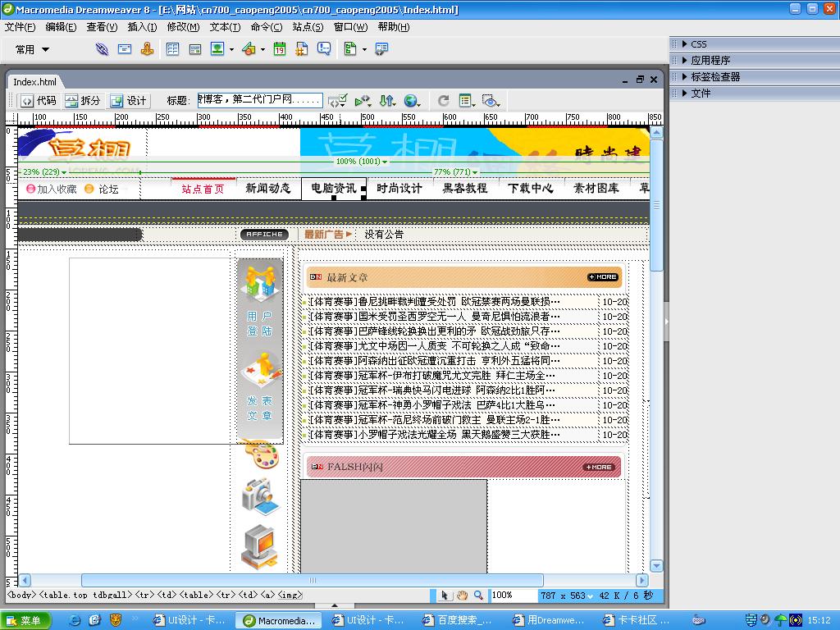This screenshot has height=630, width=840.
Task: Insert a Named Anchor
Action: (x=148, y=49)
